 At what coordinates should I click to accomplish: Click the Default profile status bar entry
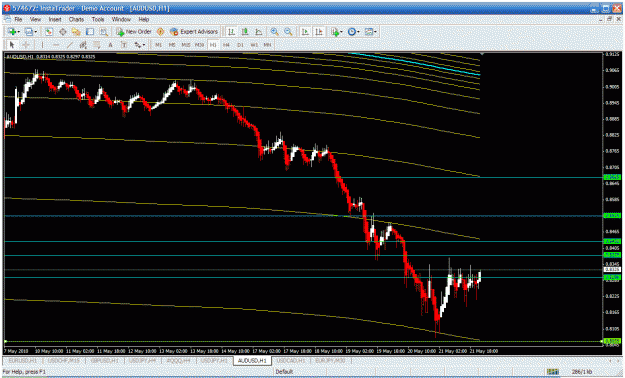[284, 372]
